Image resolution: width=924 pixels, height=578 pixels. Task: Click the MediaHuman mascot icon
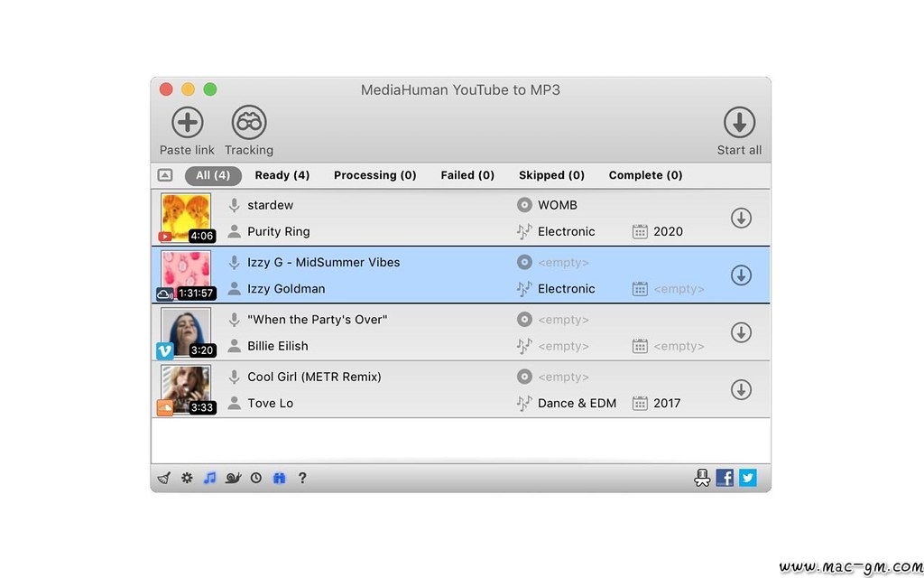[x=702, y=478]
